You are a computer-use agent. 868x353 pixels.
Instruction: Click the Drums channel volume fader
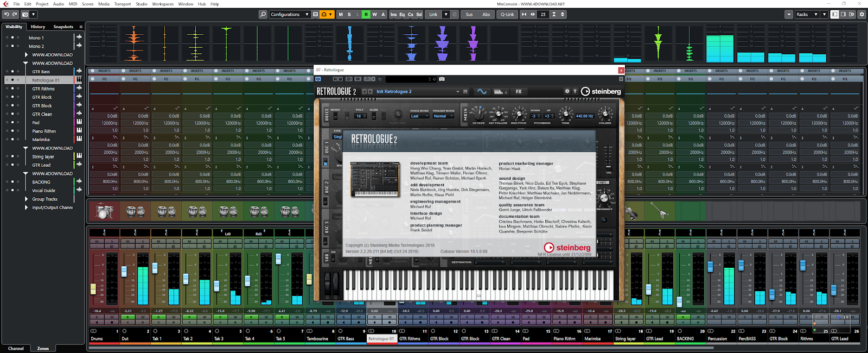pos(93,288)
